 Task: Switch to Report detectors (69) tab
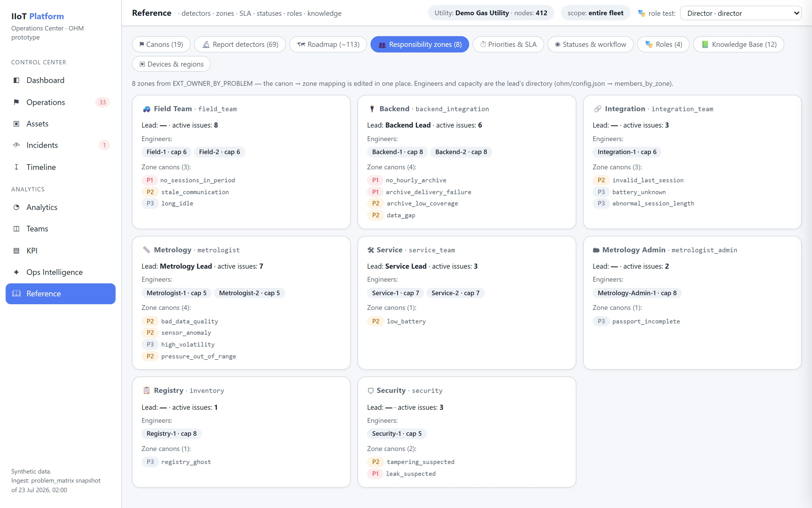pyautogui.click(x=240, y=44)
